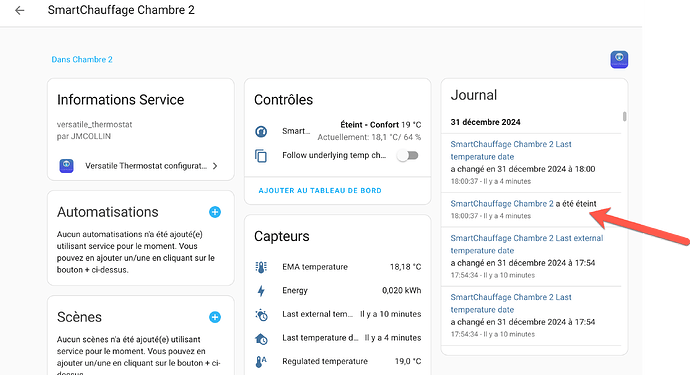The height and width of the screenshot is (375, 690).
Task: Click the Journal panel scrollbar
Action: pyautogui.click(x=624, y=117)
